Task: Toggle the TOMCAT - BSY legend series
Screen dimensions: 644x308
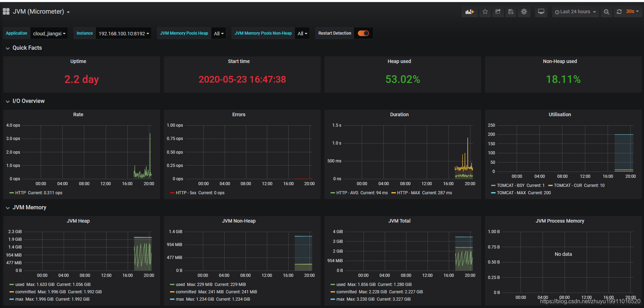Action: [x=511, y=185]
